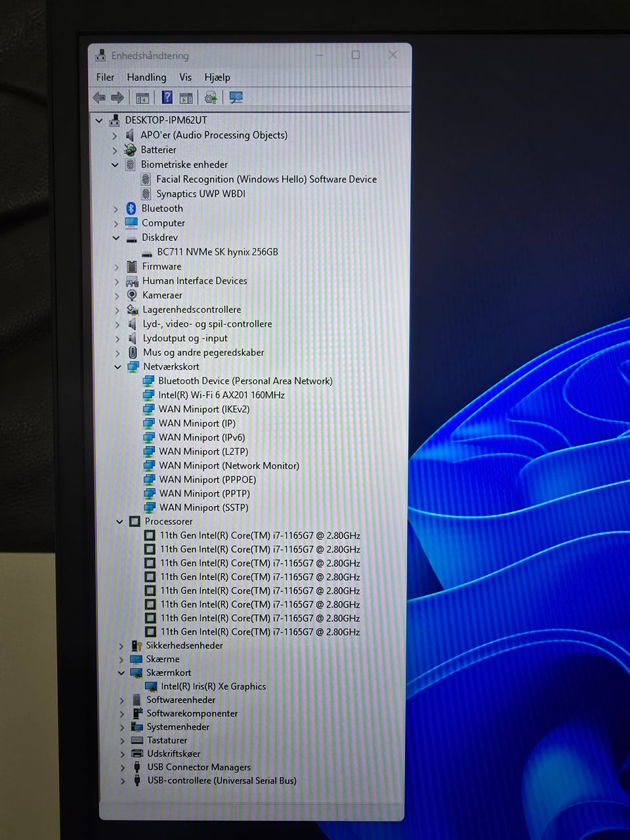Click the Update driver toolbar icon

(x=211, y=98)
